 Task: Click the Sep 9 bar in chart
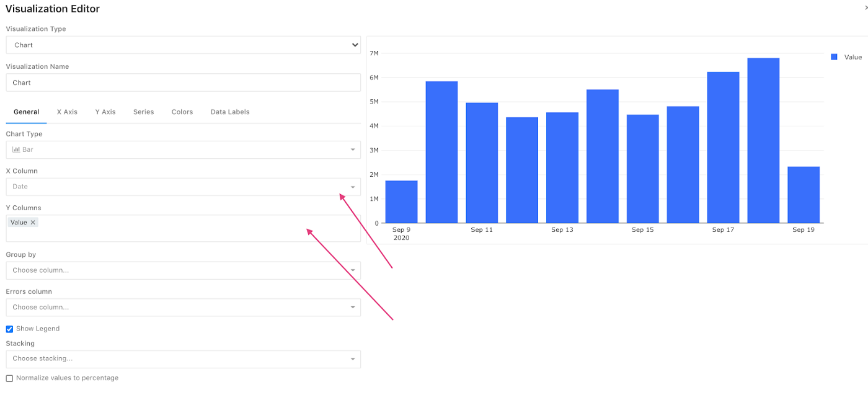pyautogui.click(x=401, y=202)
